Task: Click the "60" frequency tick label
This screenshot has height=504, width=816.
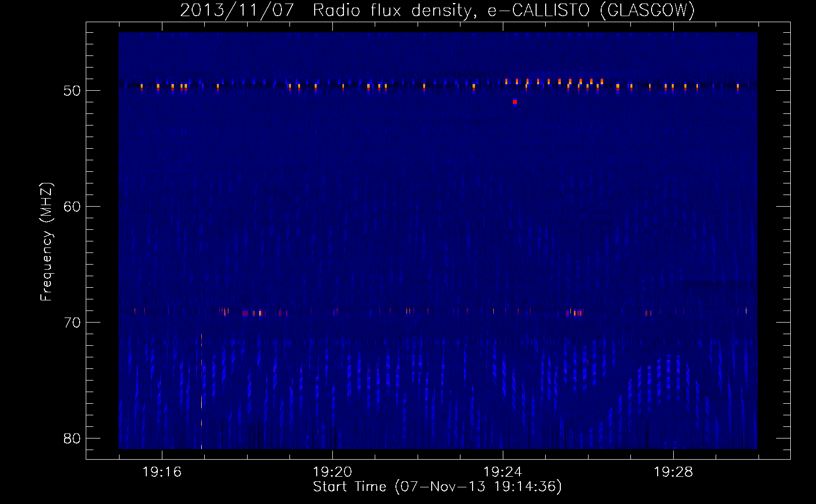Action: tap(72, 207)
